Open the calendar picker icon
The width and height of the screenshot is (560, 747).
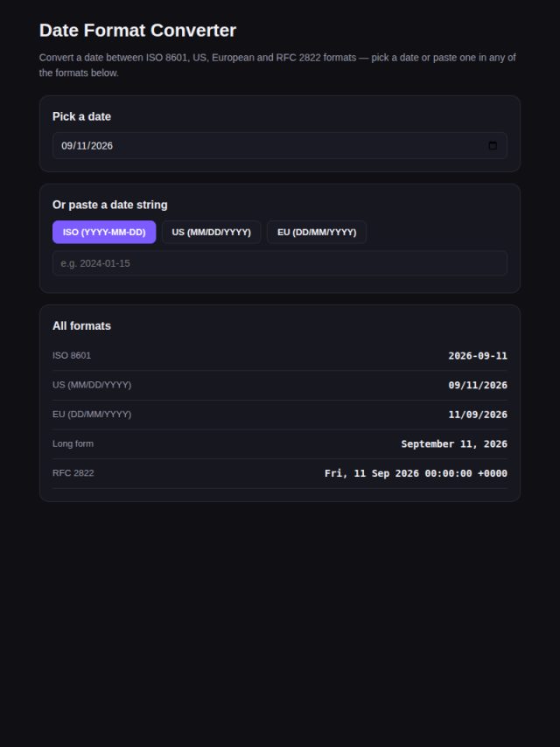pyautogui.click(x=493, y=146)
